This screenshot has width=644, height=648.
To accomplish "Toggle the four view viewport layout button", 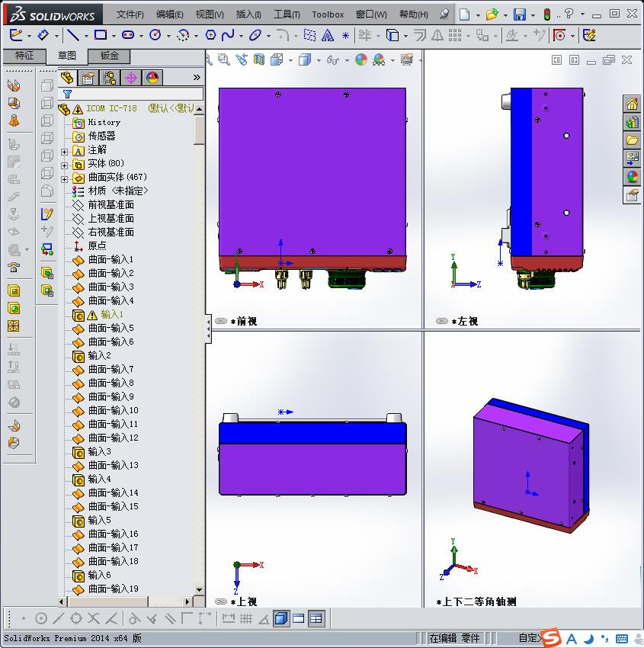I will tap(316, 618).
